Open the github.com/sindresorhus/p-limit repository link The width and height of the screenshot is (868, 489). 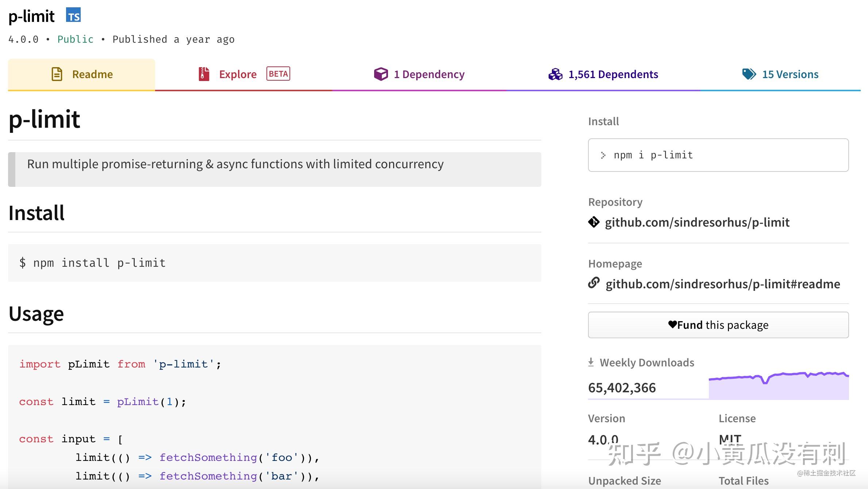click(x=697, y=222)
